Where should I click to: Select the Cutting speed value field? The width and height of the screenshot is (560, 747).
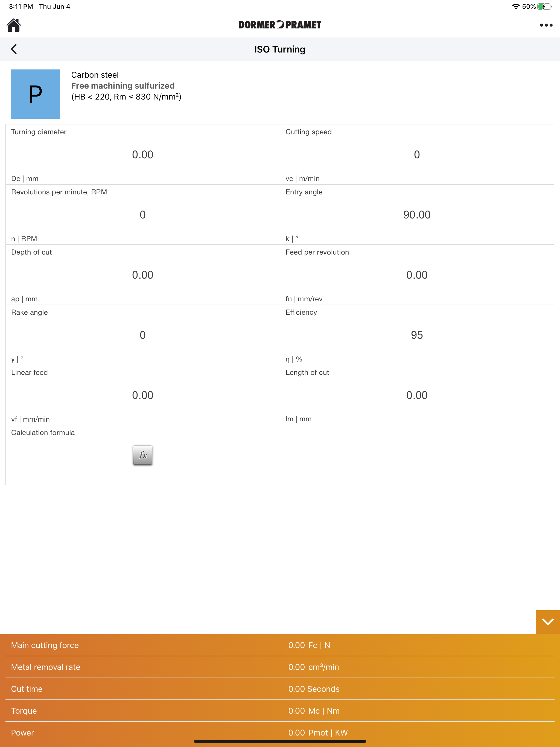click(x=416, y=155)
